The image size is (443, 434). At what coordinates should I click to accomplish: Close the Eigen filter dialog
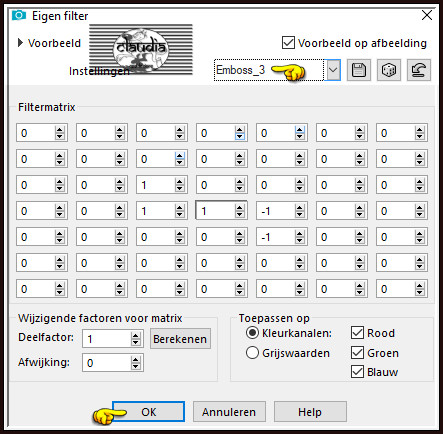point(427,15)
